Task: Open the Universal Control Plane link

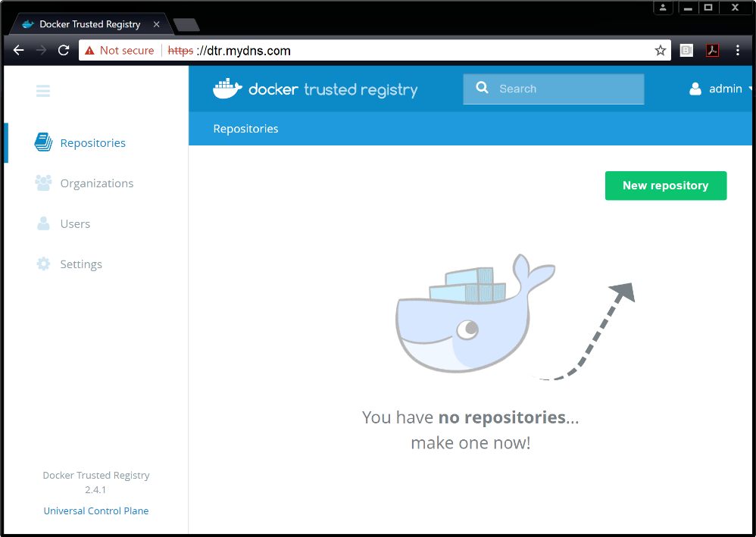Action: pyautogui.click(x=96, y=510)
